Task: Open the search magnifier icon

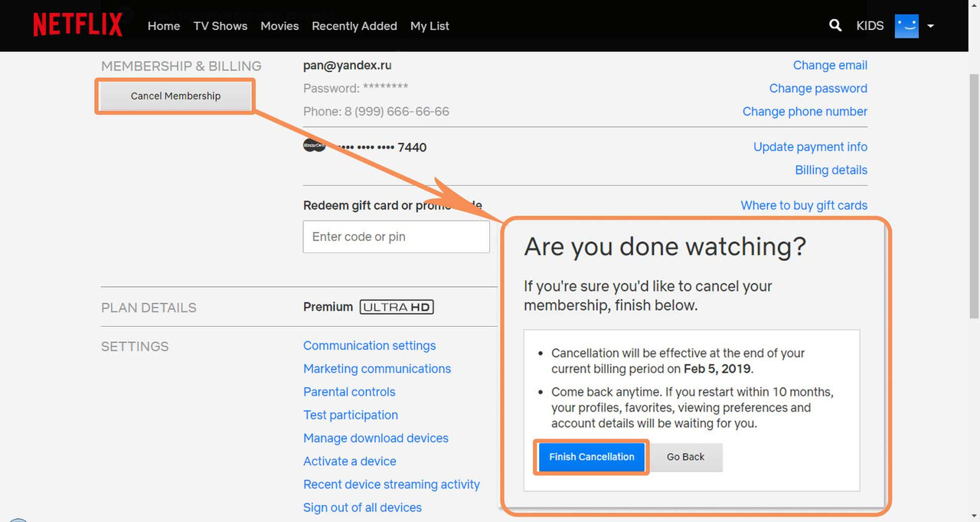Action: [835, 25]
